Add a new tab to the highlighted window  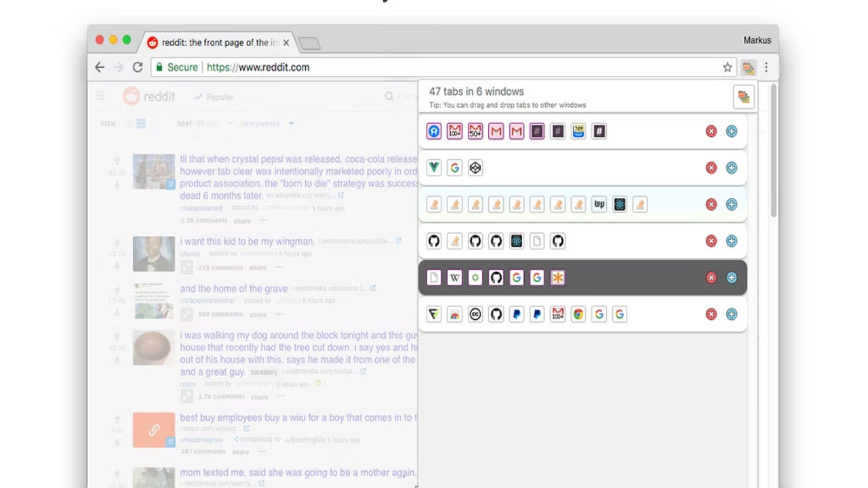(x=731, y=277)
